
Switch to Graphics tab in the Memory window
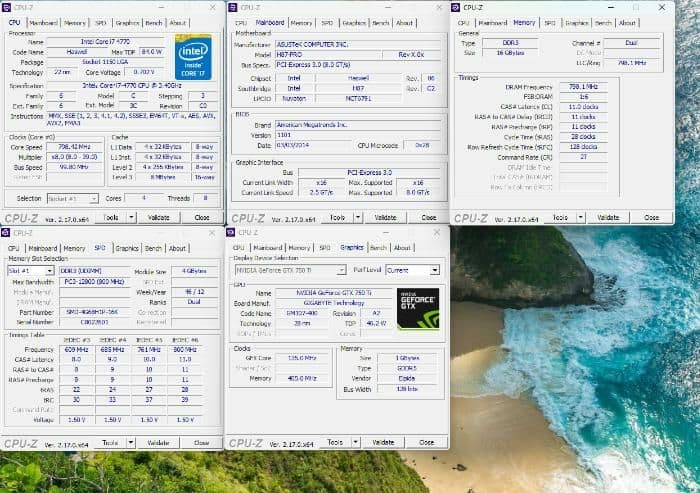[x=576, y=23]
